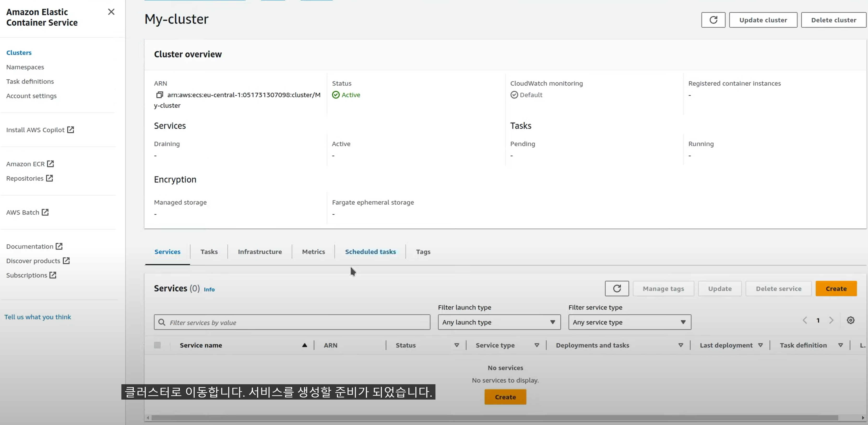Expand the Any service type dropdown
This screenshot has width=868, height=425.
630,322
